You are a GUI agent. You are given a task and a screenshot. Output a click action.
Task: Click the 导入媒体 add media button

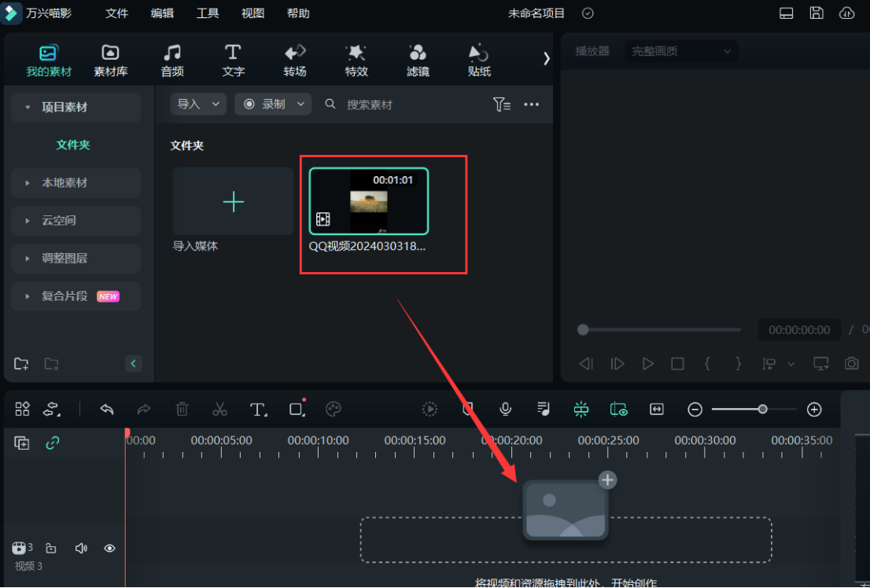(x=233, y=202)
